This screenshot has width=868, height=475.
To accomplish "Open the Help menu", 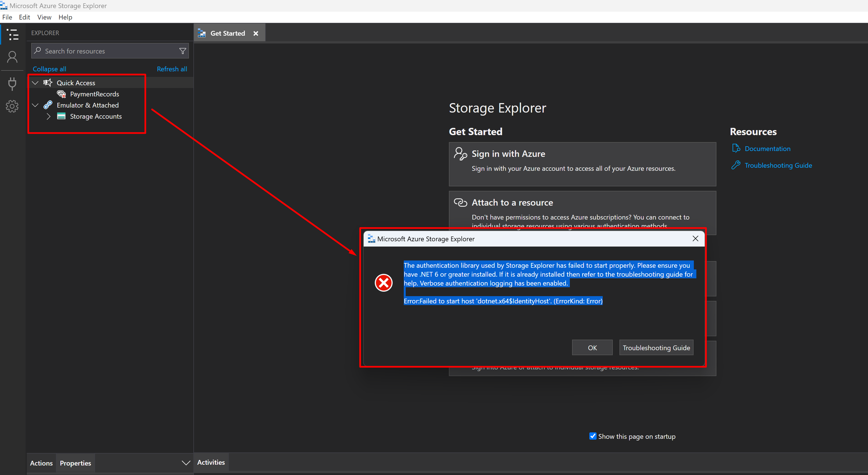I will (65, 17).
